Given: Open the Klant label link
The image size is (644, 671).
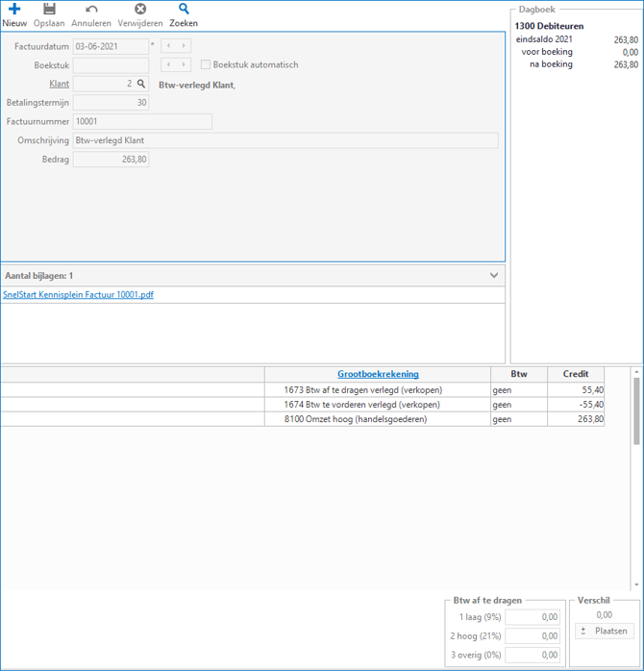Looking at the screenshot, I should click(60, 85).
